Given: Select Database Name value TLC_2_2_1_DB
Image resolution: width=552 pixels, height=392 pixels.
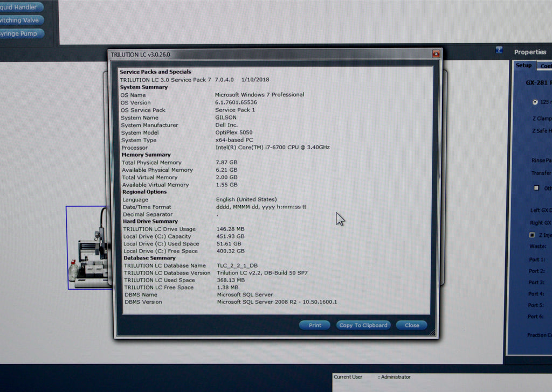Looking at the screenshot, I should 237,265.
